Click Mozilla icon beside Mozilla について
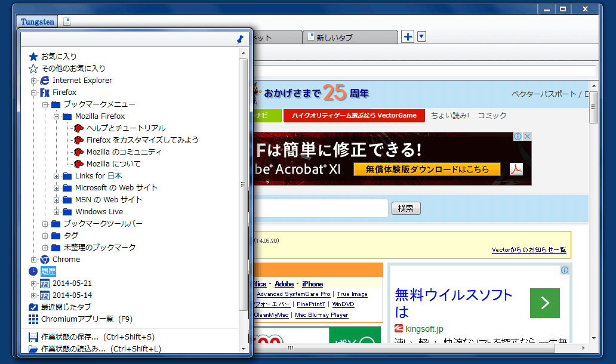 pos(79,164)
